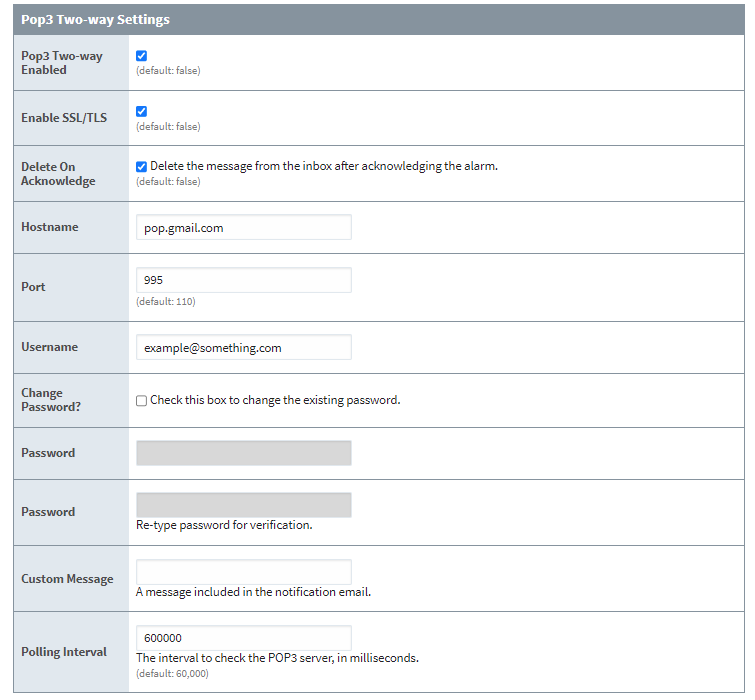Click 'Delete the message from the inbox' text

click(x=241, y=166)
